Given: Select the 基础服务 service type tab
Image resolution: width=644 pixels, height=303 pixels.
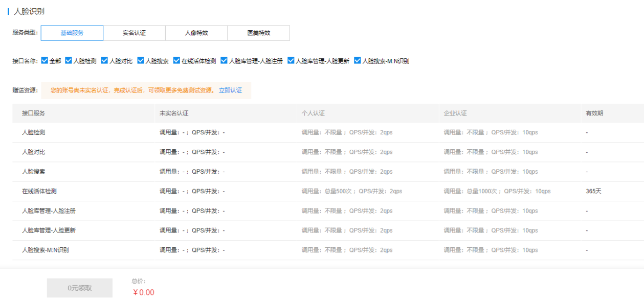Looking at the screenshot, I should pyautogui.click(x=72, y=33).
